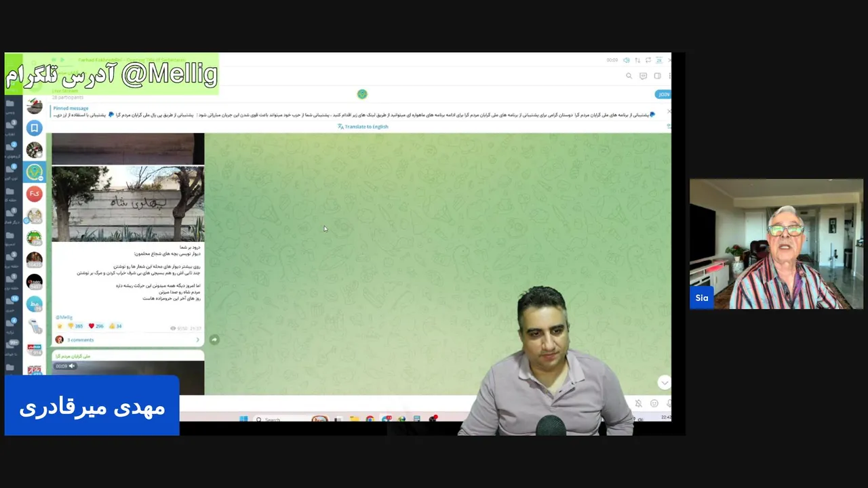Unmute the video showing 00:09
The image size is (868, 488).
tap(65, 366)
